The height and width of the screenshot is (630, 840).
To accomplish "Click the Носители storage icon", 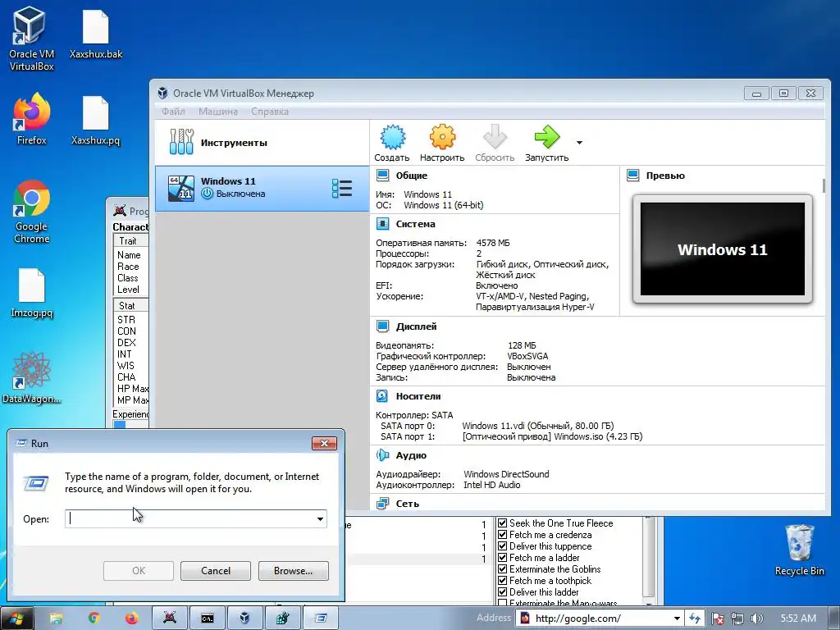I will (382, 396).
